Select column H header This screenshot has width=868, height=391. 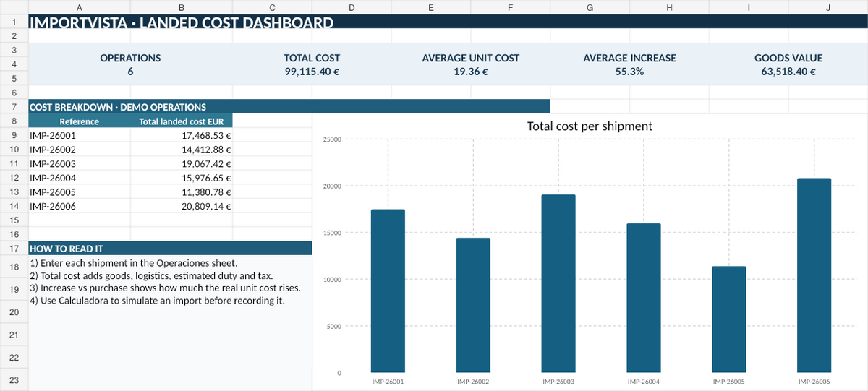(670, 7)
